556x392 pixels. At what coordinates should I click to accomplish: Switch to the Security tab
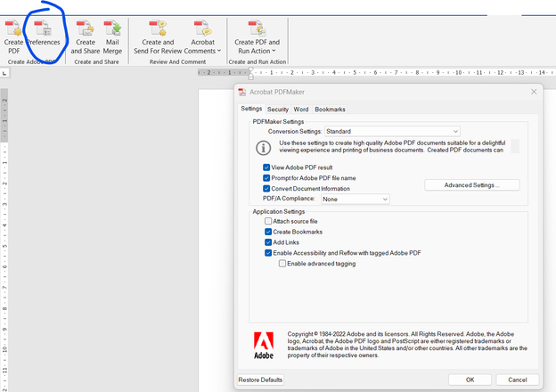(x=278, y=110)
